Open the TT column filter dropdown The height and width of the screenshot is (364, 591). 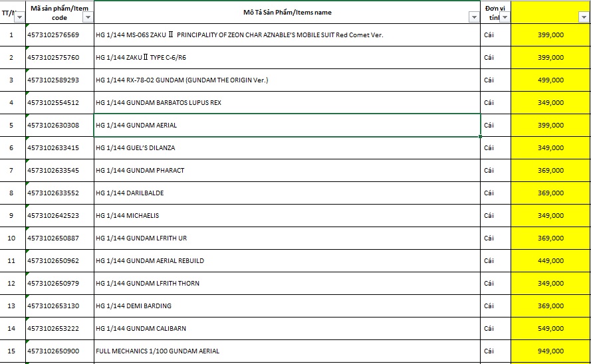click(19, 17)
